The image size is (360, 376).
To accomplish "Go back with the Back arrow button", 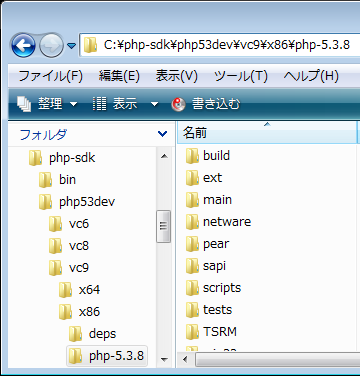I will coord(23,45).
